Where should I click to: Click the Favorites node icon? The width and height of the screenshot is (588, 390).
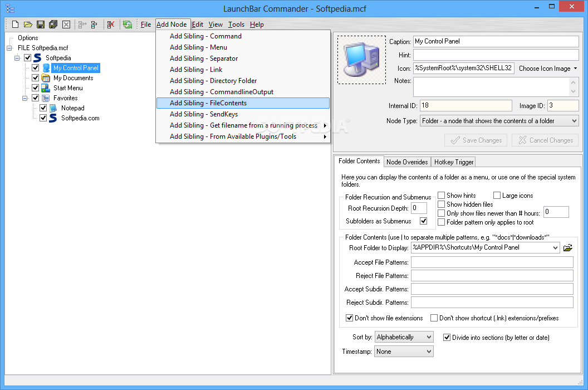tap(46, 98)
